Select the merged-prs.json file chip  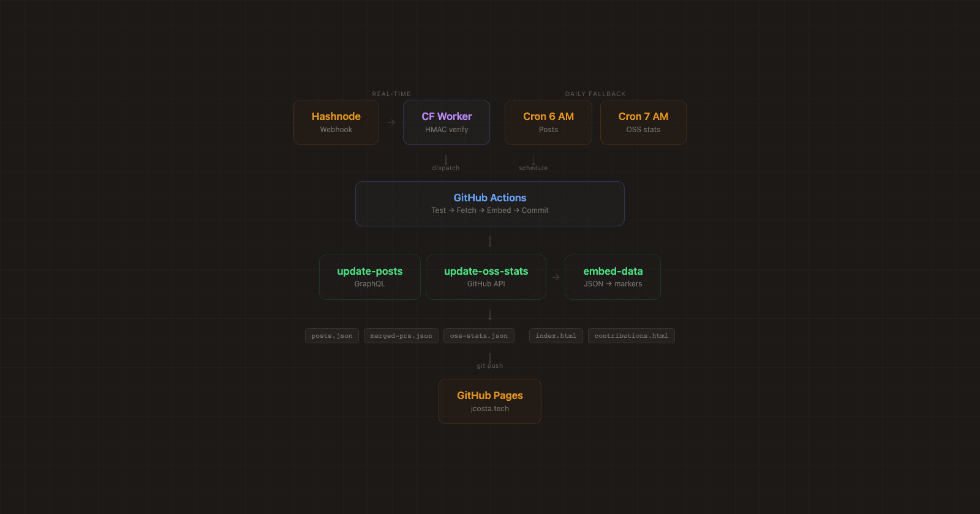pyautogui.click(x=401, y=336)
